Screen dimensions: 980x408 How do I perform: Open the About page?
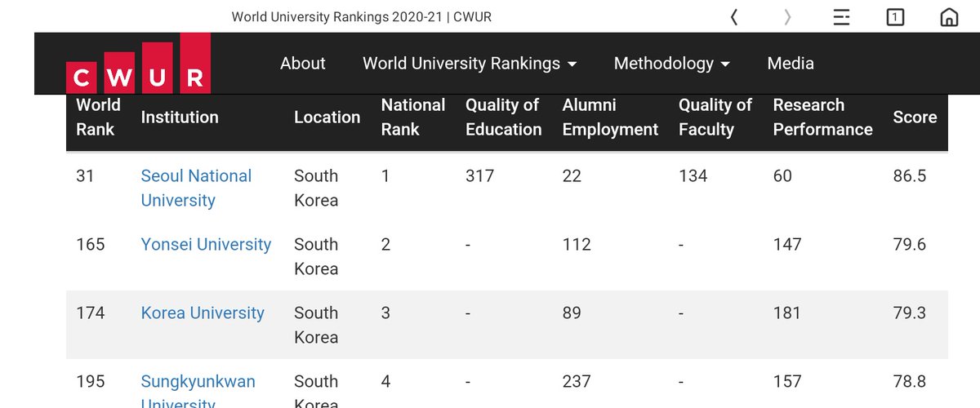[303, 63]
